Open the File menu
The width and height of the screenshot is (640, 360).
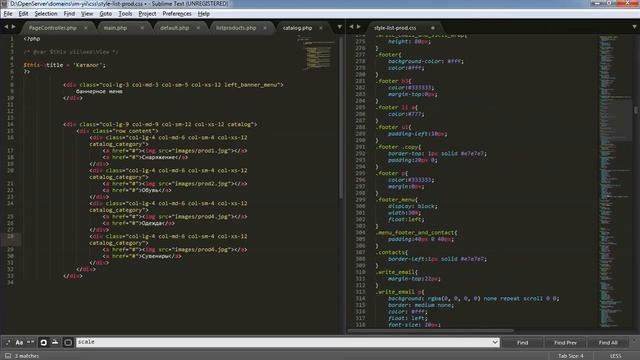(x=8, y=13)
